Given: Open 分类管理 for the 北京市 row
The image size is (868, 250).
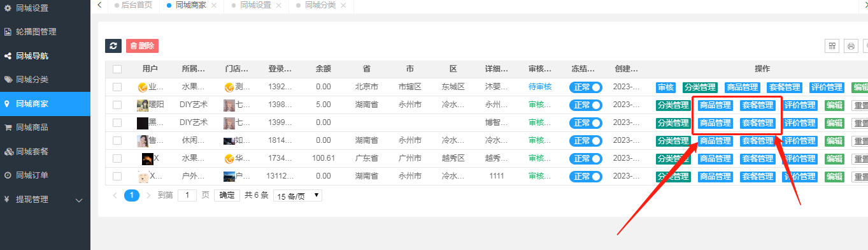Looking at the screenshot, I should [x=700, y=87].
